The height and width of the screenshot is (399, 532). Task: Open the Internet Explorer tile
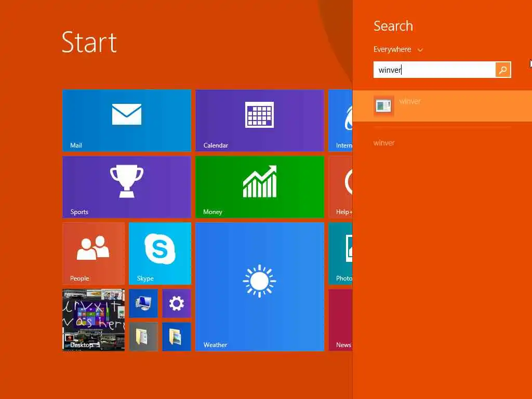[x=340, y=120]
